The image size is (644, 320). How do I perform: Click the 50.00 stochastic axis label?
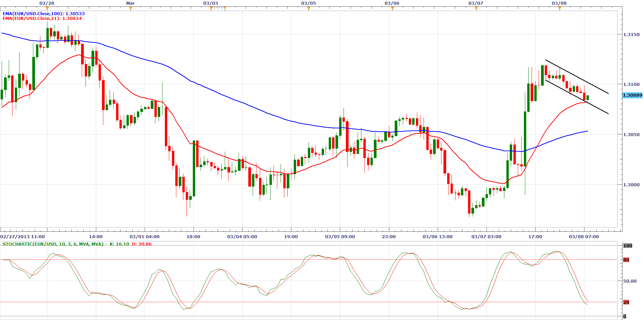[630, 281]
